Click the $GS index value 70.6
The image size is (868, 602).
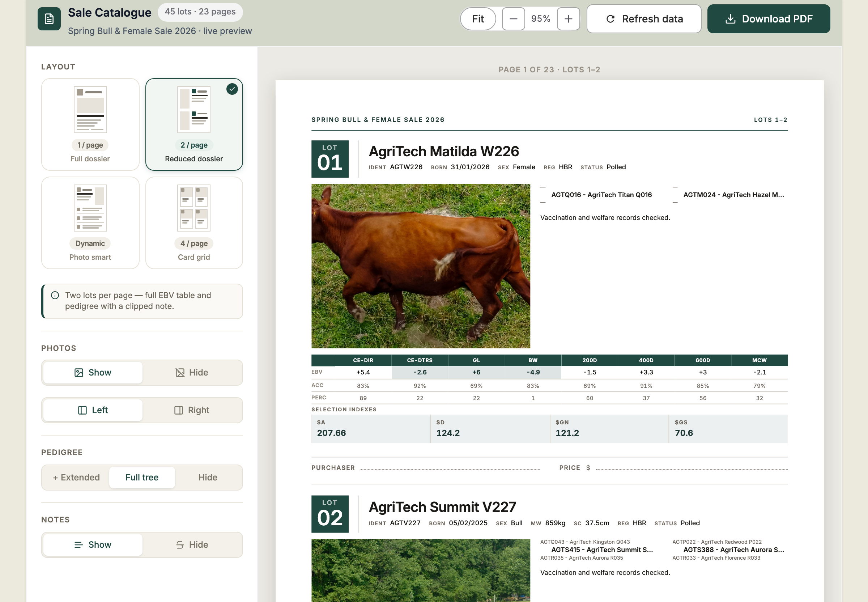click(x=684, y=433)
